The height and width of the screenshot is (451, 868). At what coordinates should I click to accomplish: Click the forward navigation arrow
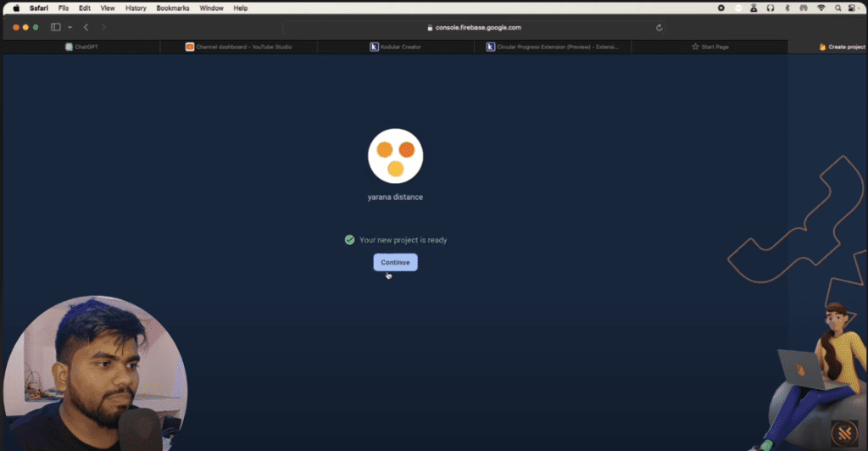(103, 27)
